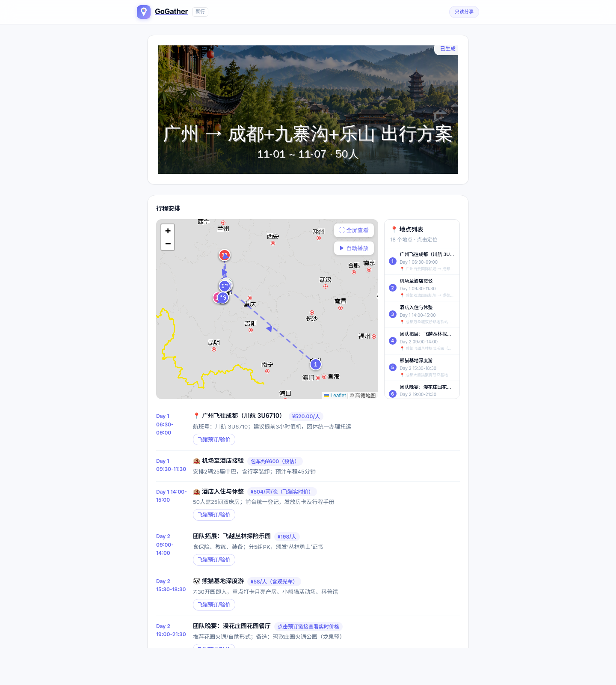Image resolution: width=616 pixels, height=685 pixels.
Task: Click hotel icon before 酒店入住与休整
Action: pyautogui.click(x=196, y=492)
